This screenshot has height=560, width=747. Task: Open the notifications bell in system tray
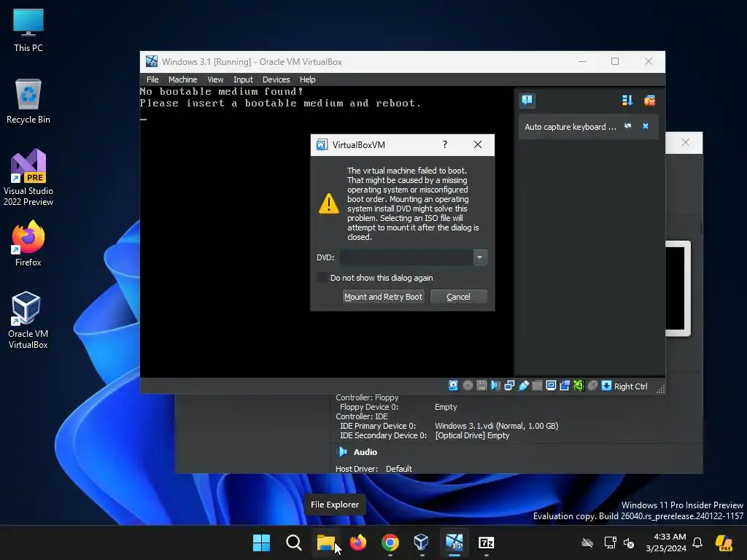(x=697, y=542)
